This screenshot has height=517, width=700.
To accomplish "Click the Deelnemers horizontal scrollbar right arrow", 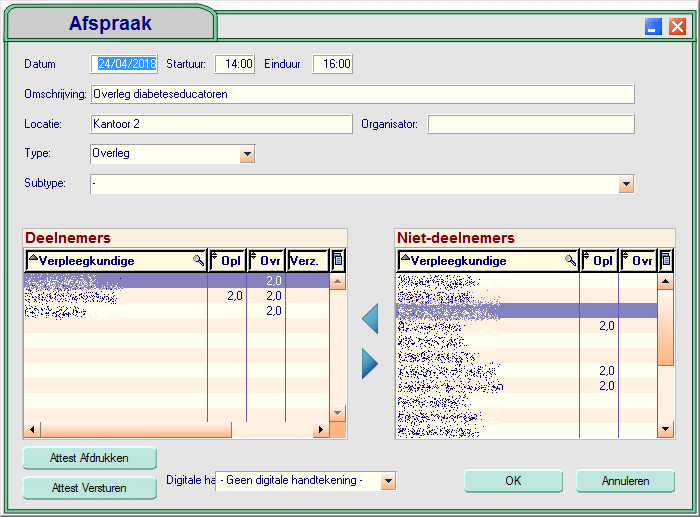I will pyautogui.click(x=321, y=430).
